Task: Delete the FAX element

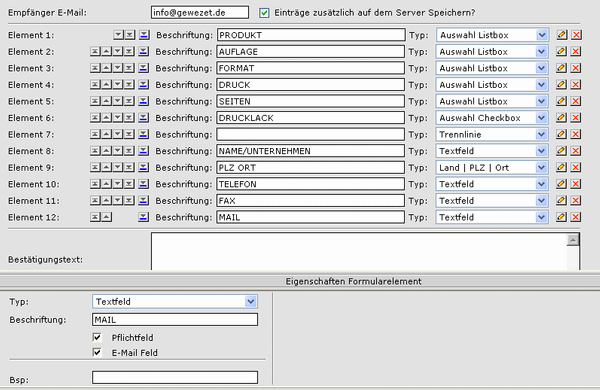Action: click(x=576, y=201)
